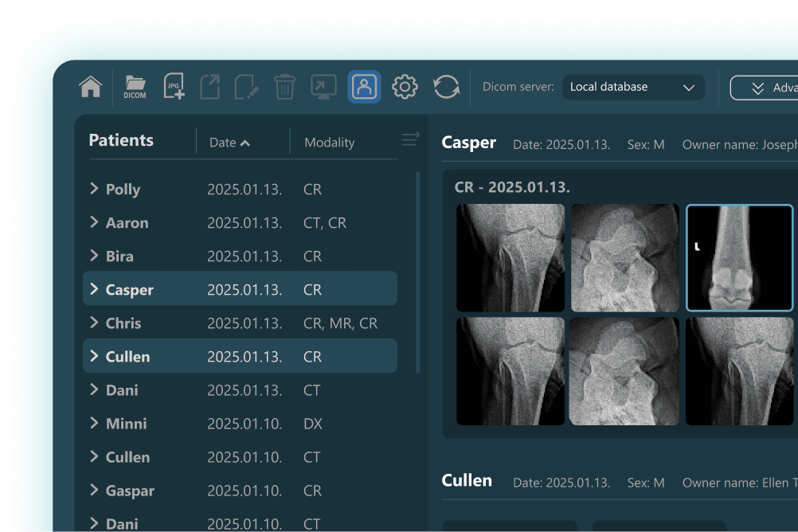Click the Advanced button
798x532 pixels.
coord(765,88)
